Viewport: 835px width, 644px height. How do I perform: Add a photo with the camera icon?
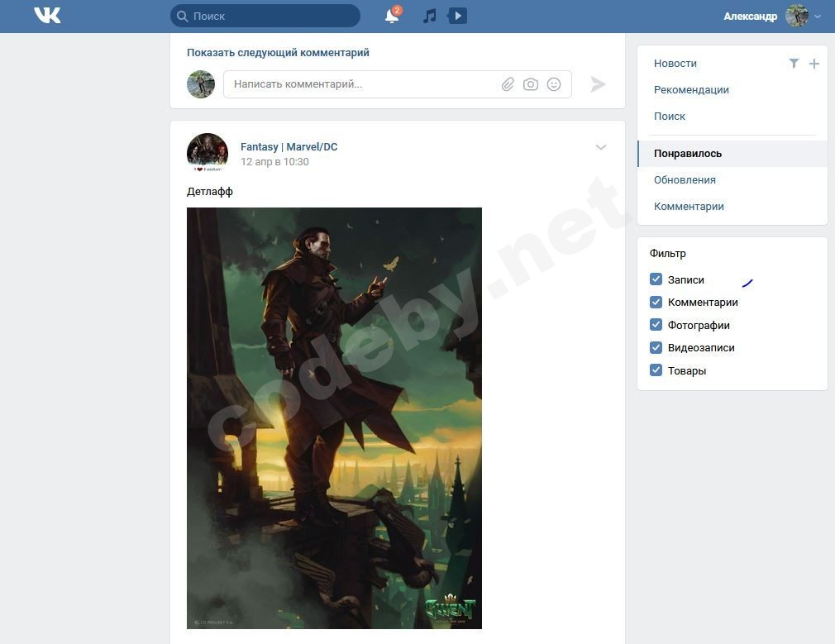pos(531,84)
